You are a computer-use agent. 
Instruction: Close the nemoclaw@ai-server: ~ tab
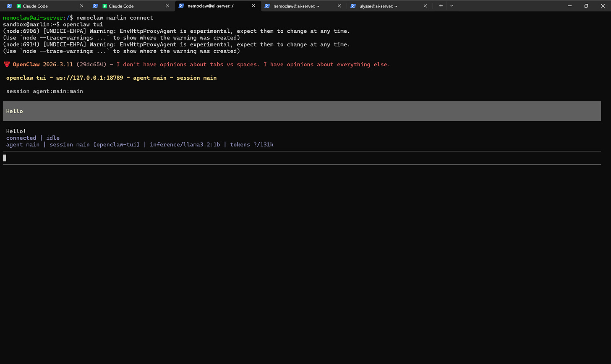coord(339,6)
